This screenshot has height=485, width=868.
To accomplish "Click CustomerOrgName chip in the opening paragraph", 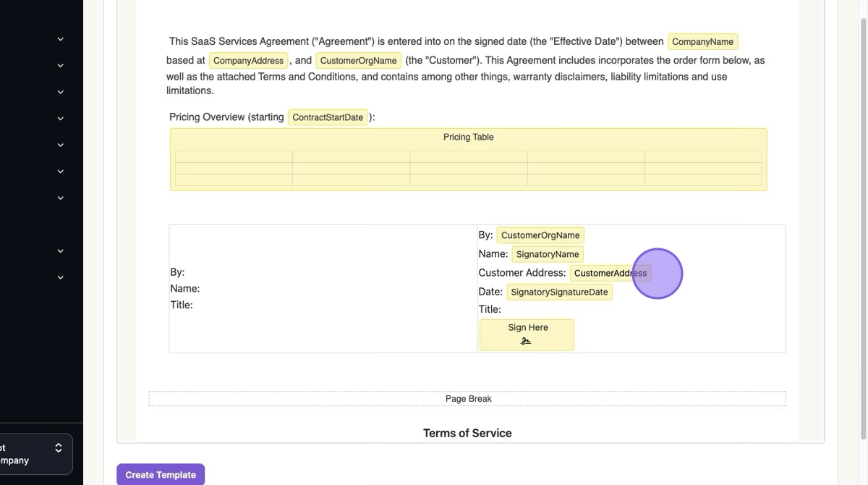I will click(358, 61).
